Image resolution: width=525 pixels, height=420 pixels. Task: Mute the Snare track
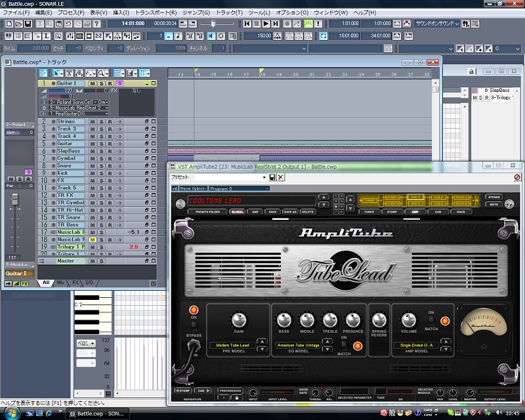coord(93,166)
